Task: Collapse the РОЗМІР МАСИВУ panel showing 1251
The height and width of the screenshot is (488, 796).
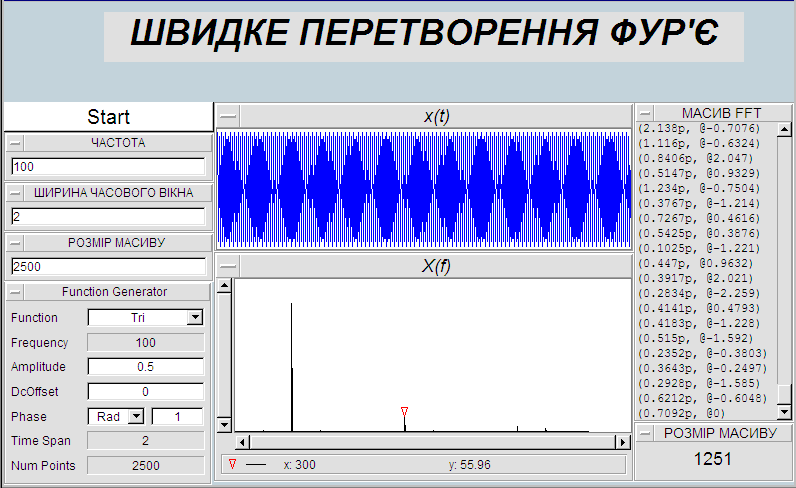Action: pyautogui.click(x=645, y=433)
